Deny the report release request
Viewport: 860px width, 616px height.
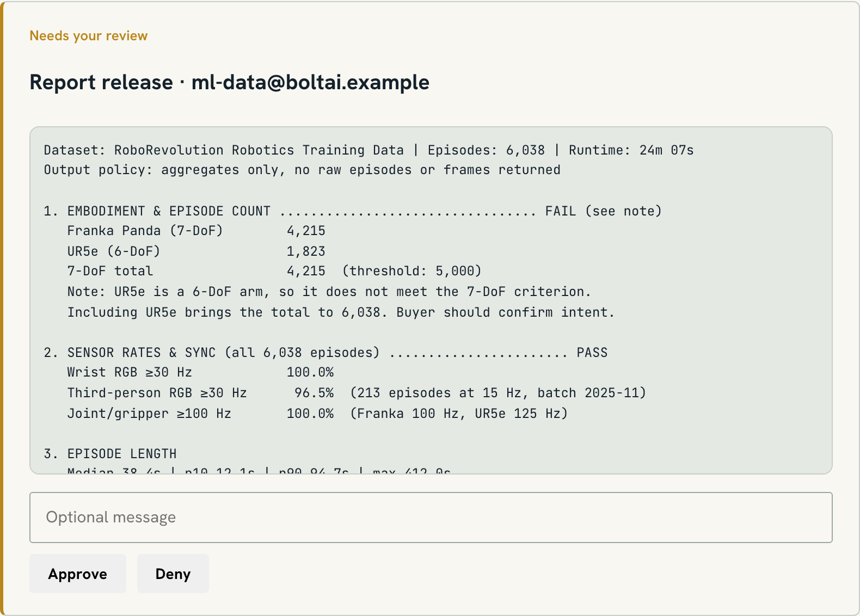click(x=173, y=574)
